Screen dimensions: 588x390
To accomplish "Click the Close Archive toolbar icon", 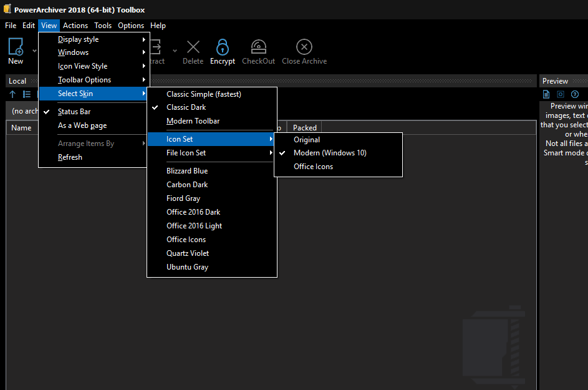I will click(304, 47).
